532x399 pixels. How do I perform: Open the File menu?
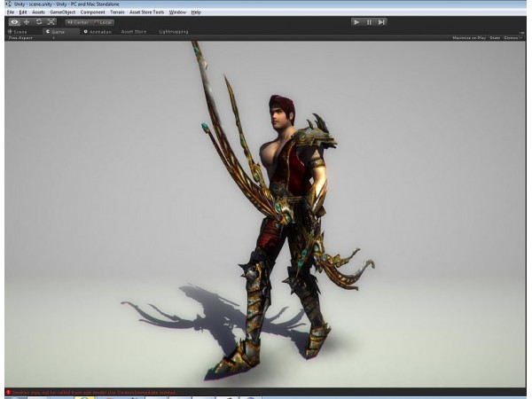pos(11,12)
